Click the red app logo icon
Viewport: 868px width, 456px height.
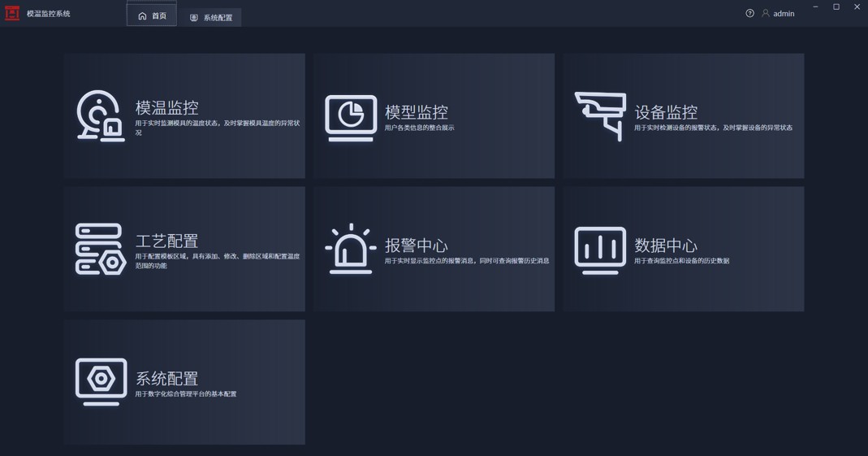12,13
